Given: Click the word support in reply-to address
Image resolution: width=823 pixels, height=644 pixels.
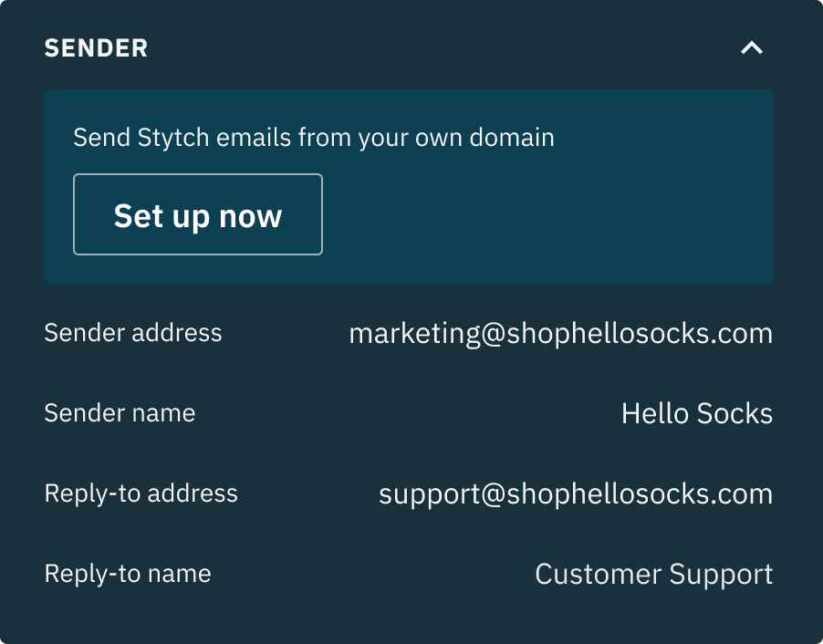Looking at the screenshot, I should pos(430,495).
